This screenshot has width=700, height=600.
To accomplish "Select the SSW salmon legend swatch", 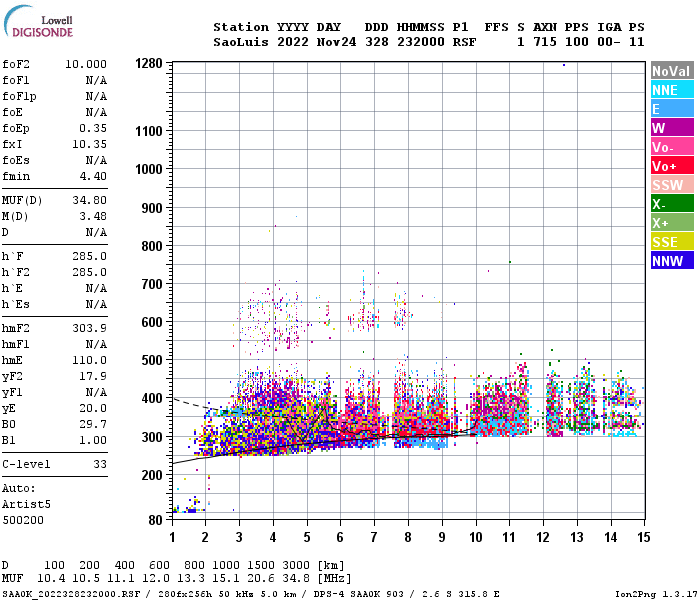I will (x=672, y=185).
